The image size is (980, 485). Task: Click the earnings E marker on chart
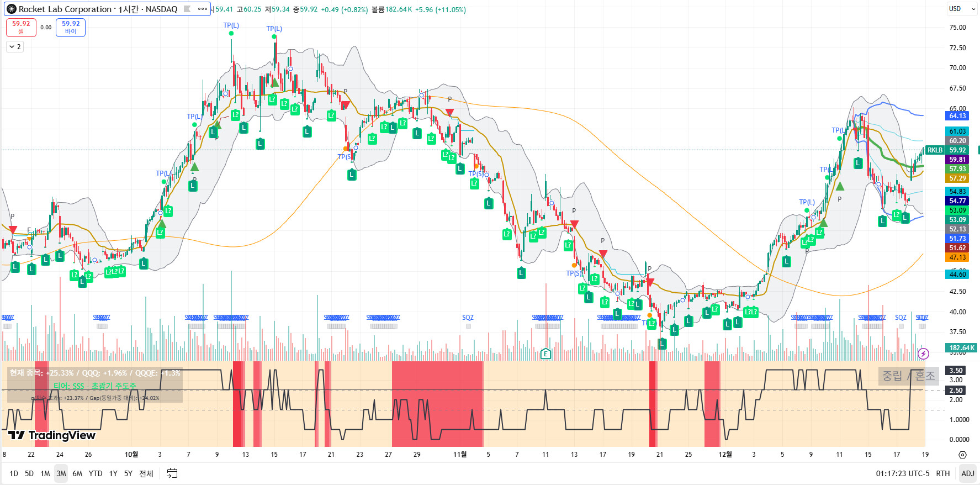(545, 354)
